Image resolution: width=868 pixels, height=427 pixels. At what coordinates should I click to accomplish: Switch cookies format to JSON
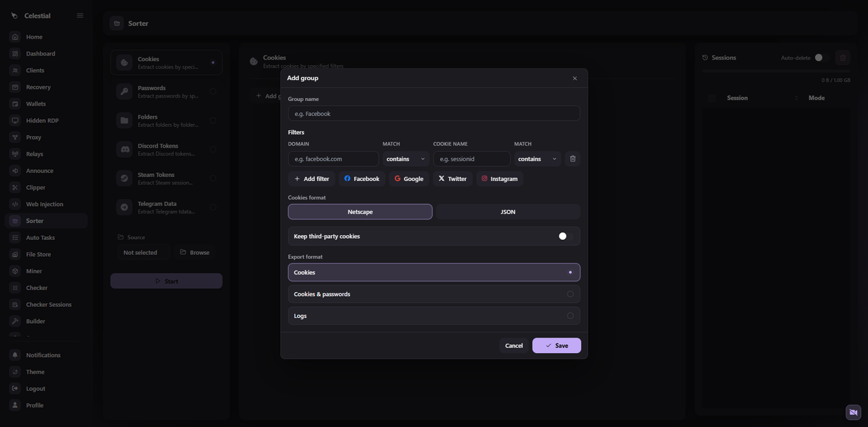point(508,212)
